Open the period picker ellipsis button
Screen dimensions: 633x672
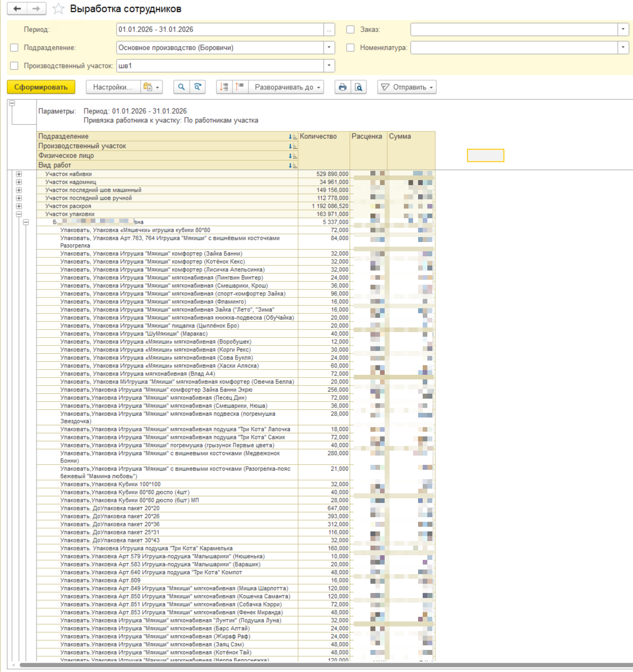point(329,30)
